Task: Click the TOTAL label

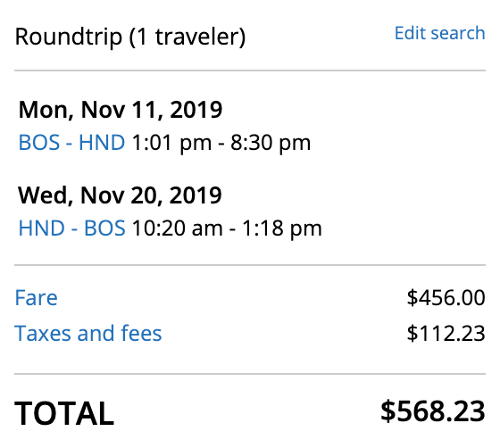Action: point(64,413)
